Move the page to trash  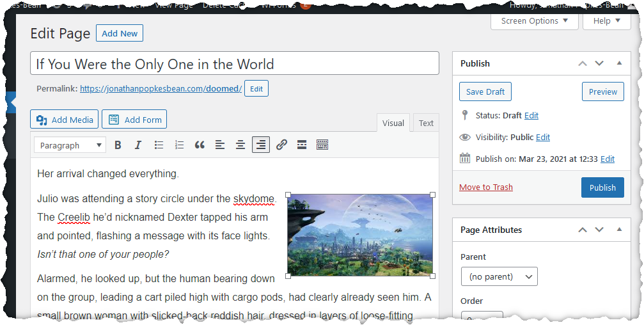[486, 187]
